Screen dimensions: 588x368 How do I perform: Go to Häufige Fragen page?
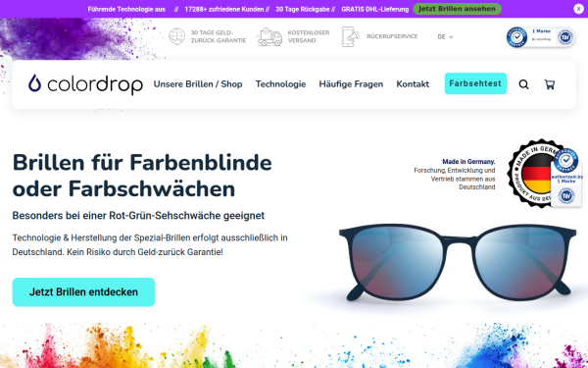[x=351, y=84]
